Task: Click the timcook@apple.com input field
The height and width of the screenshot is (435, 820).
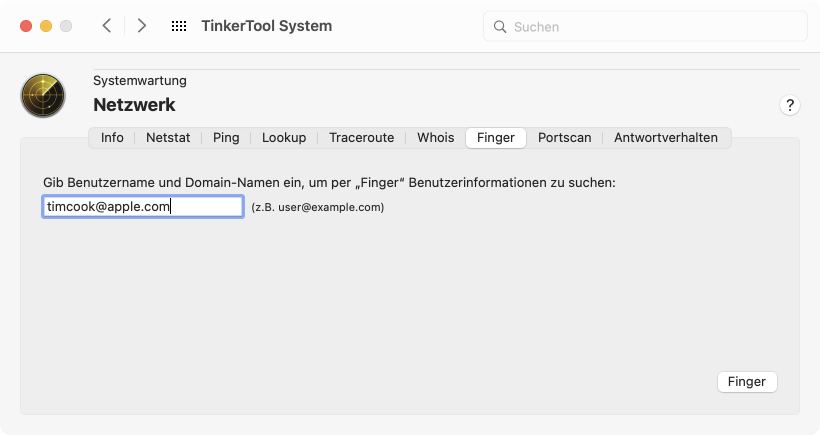Action: pos(143,207)
